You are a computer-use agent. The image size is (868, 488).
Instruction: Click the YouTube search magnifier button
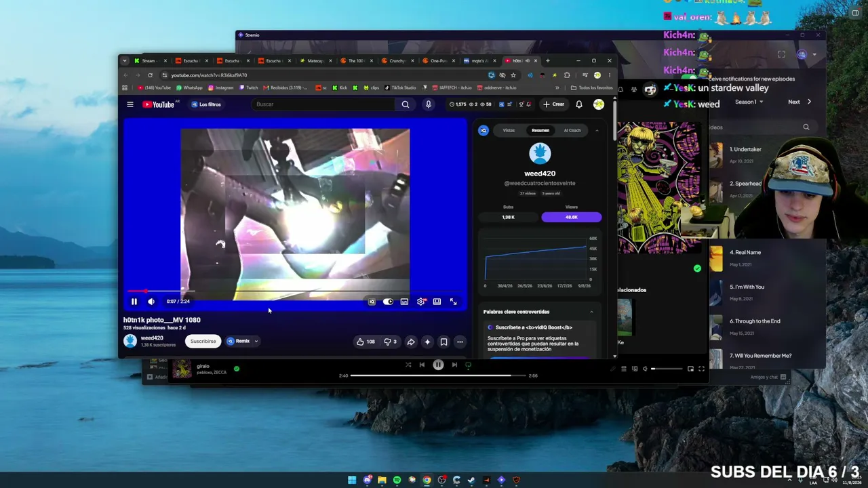406,104
